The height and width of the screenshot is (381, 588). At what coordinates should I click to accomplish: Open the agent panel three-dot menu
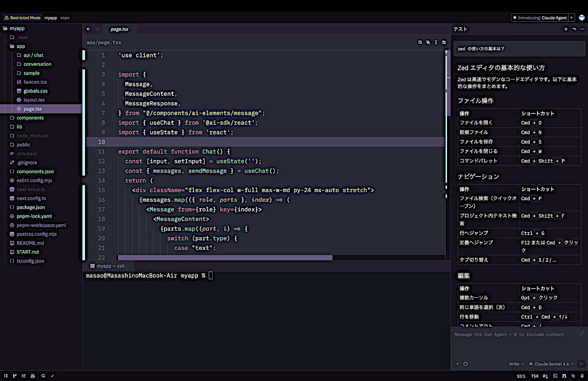(582, 29)
